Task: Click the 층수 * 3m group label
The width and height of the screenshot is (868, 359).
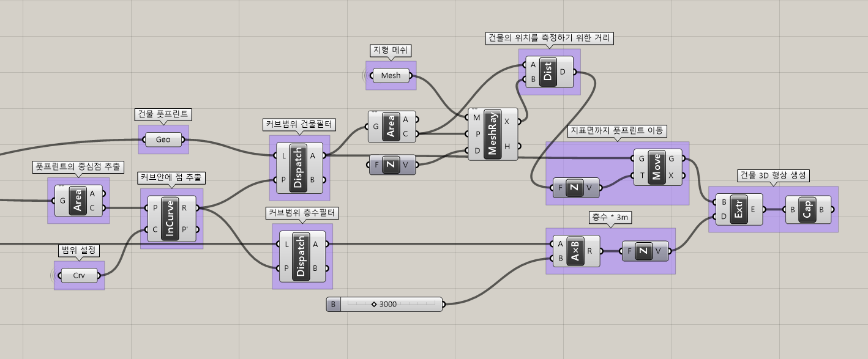Action: tap(610, 217)
